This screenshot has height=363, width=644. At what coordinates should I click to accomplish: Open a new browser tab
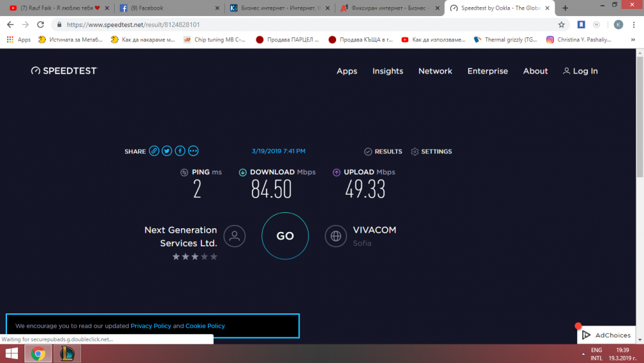[565, 8]
